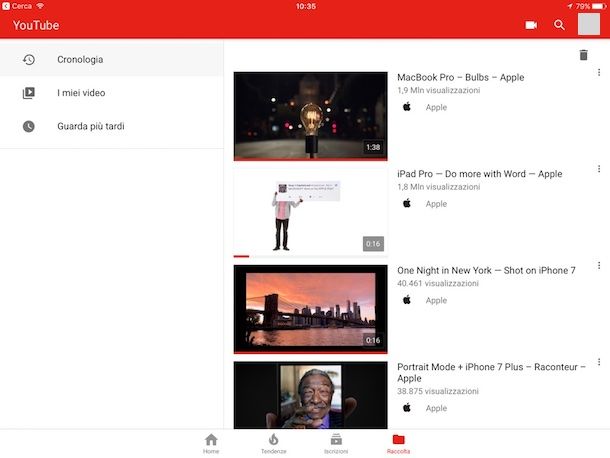Open options menu for Portrait Mode video

599,362
